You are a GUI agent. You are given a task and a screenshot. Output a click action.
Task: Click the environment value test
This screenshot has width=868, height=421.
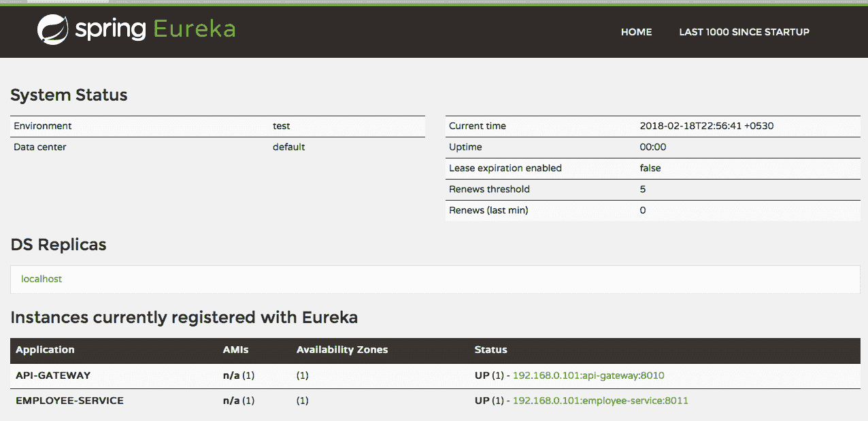pyautogui.click(x=282, y=126)
